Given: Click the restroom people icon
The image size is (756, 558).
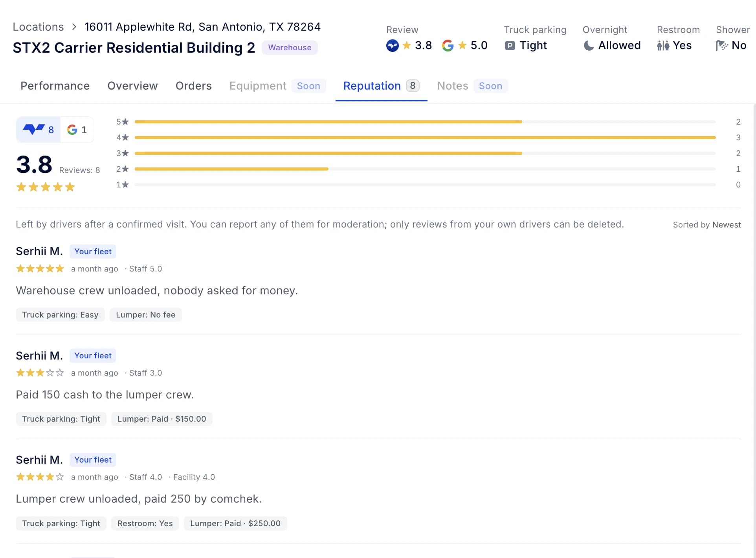Looking at the screenshot, I should pos(663,46).
